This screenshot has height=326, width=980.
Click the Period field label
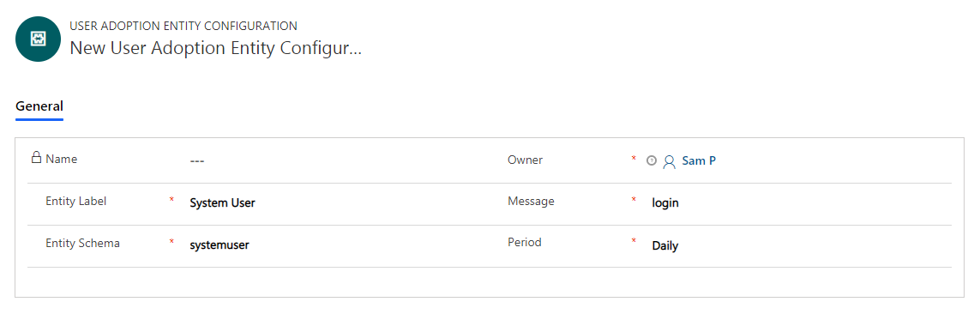525,242
